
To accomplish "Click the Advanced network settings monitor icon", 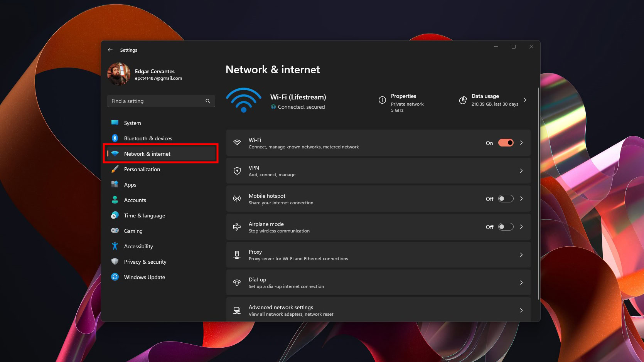I will pos(237,310).
